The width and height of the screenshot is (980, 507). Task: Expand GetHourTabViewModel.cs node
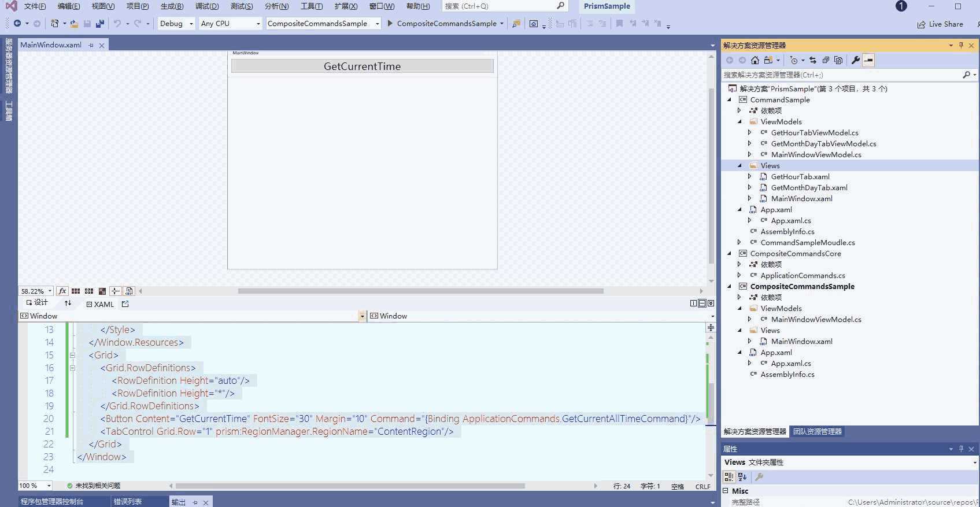[750, 132]
